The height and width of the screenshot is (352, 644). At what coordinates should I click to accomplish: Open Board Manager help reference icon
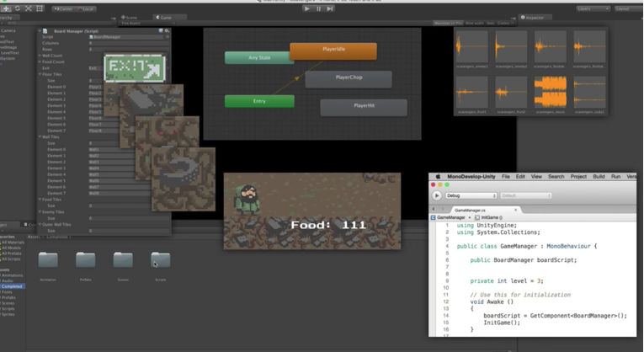click(x=161, y=31)
